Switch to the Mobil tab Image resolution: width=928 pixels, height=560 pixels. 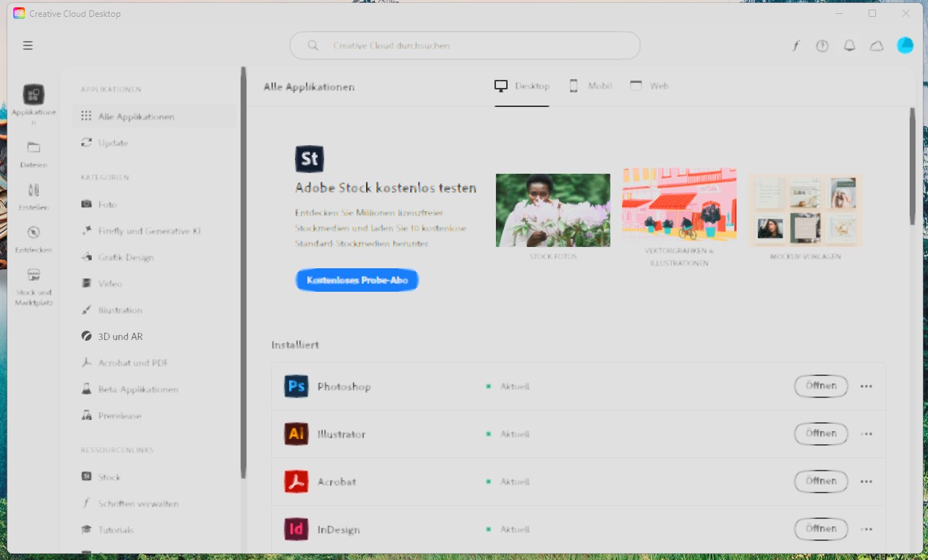pyautogui.click(x=591, y=86)
